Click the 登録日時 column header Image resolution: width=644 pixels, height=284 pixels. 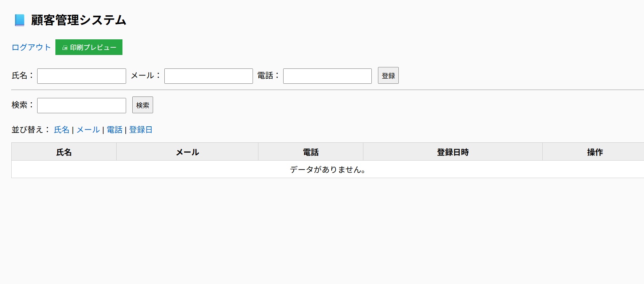click(453, 152)
